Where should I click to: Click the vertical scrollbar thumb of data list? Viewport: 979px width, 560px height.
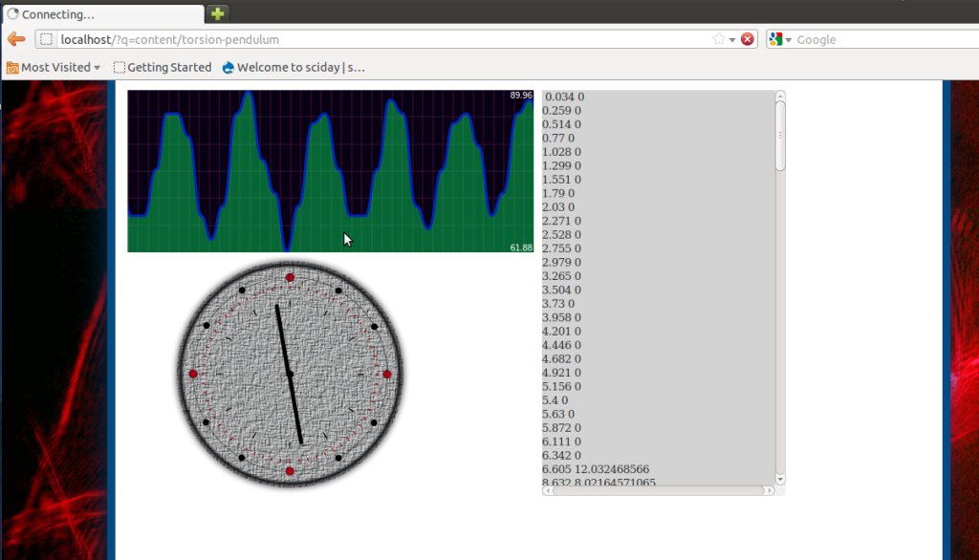[x=780, y=136]
